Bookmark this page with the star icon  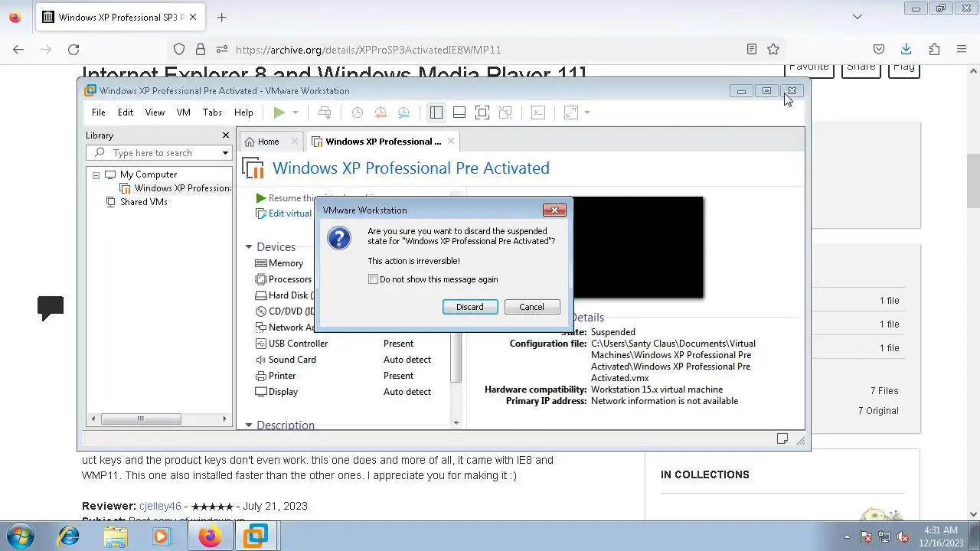tap(773, 49)
